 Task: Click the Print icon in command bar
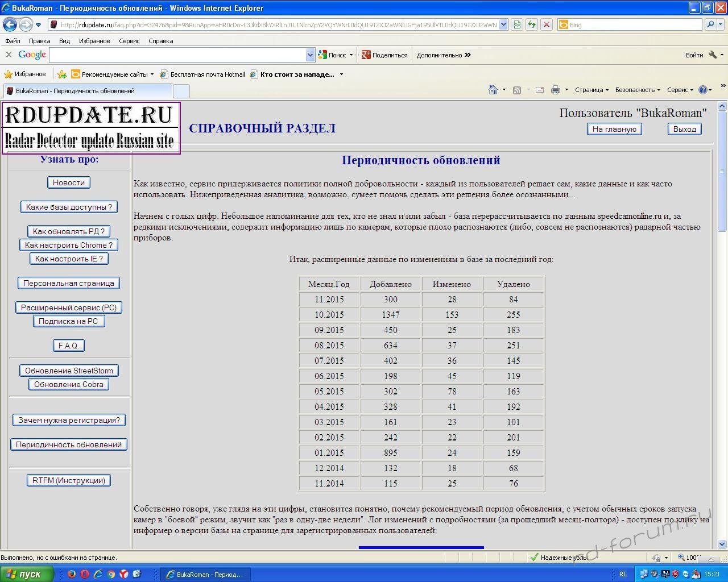pos(556,90)
